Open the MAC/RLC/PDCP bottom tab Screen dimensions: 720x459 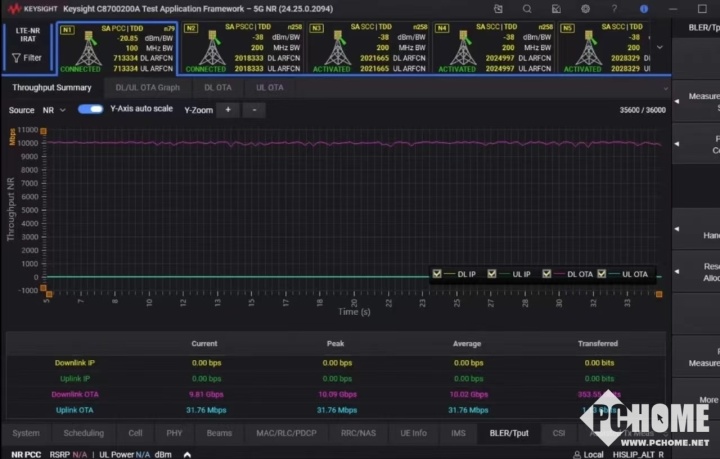[x=285, y=433]
